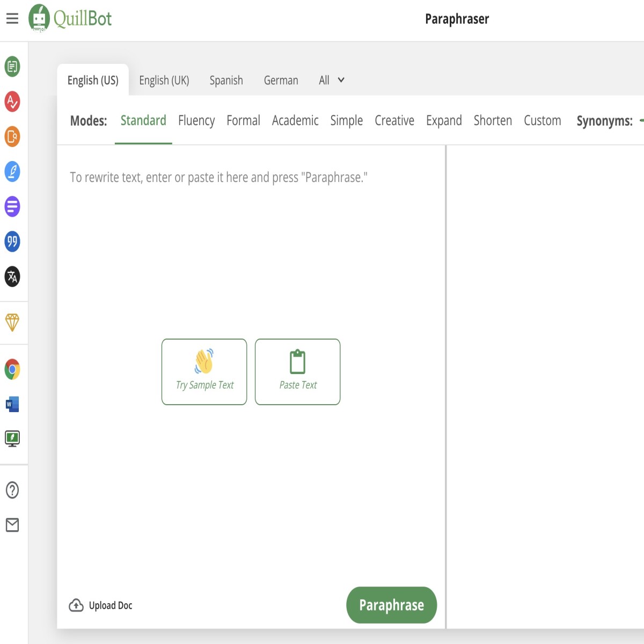
Task: Open the Grammar Checker sidebar icon
Action: click(x=12, y=101)
